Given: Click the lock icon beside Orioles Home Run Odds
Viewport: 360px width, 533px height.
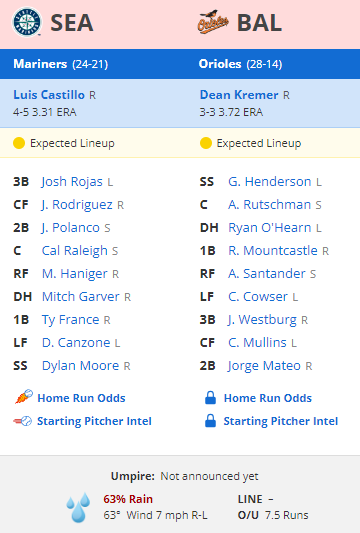Looking at the screenshot, I should point(210,397).
